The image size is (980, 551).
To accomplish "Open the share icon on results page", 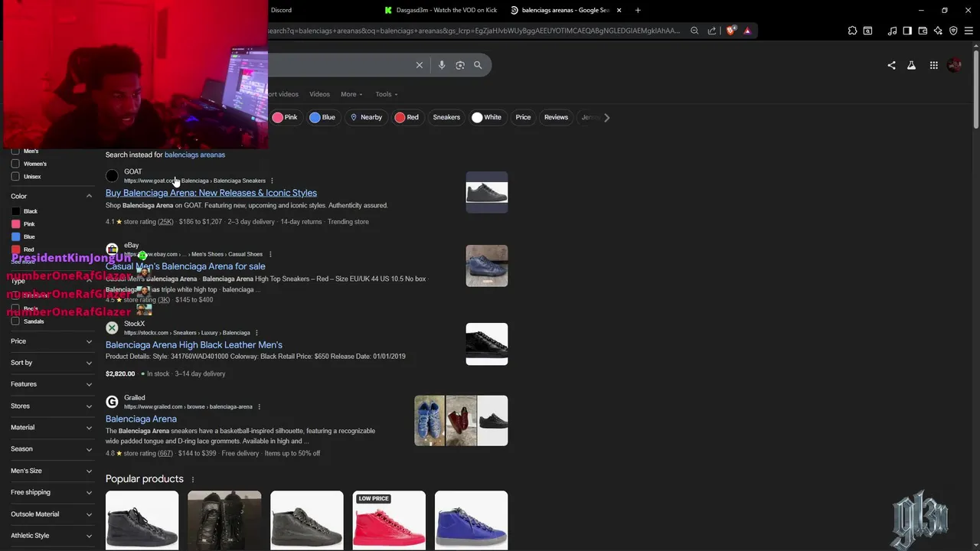I will coord(891,65).
